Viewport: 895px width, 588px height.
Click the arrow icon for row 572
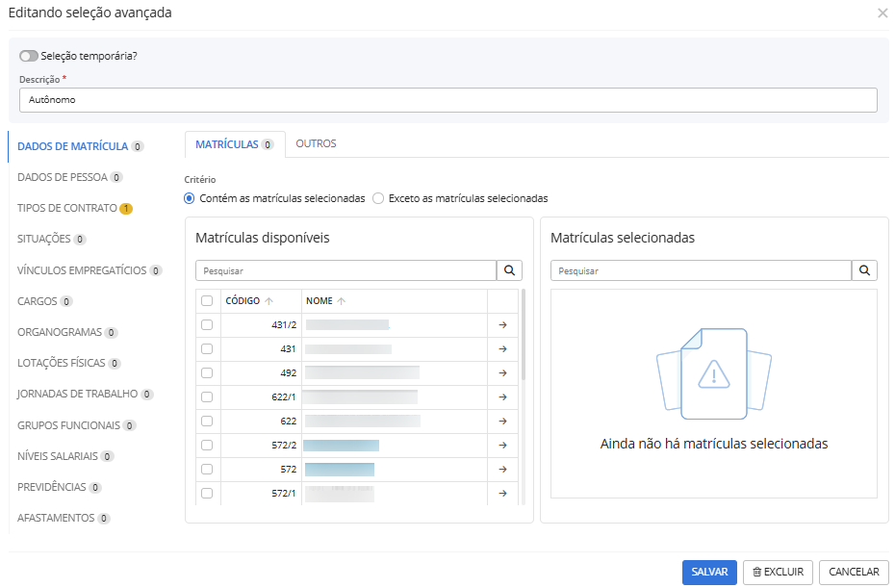coord(503,469)
